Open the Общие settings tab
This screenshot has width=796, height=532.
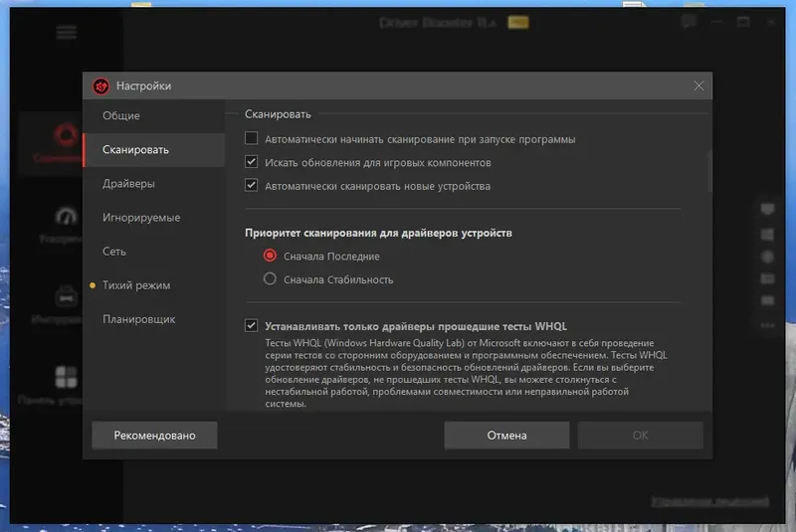[154, 115]
